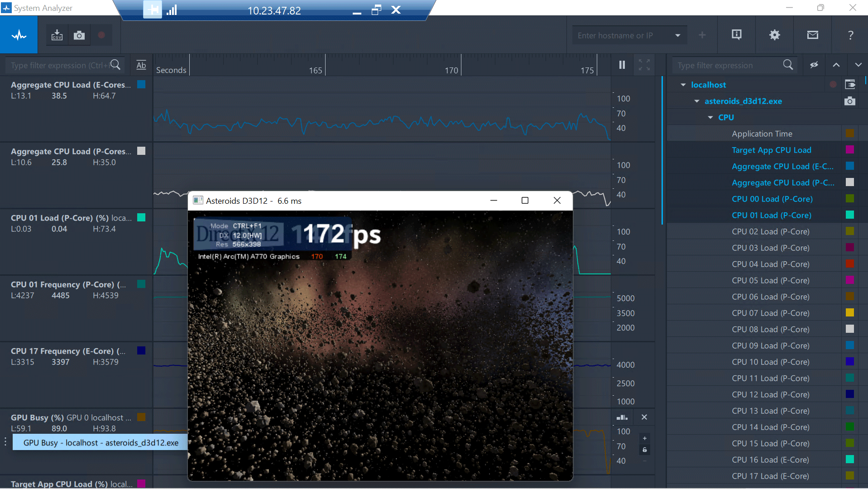The image size is (868, 489).
Task: Pause the metrics timeline
Action: click(x=622, y=65)
